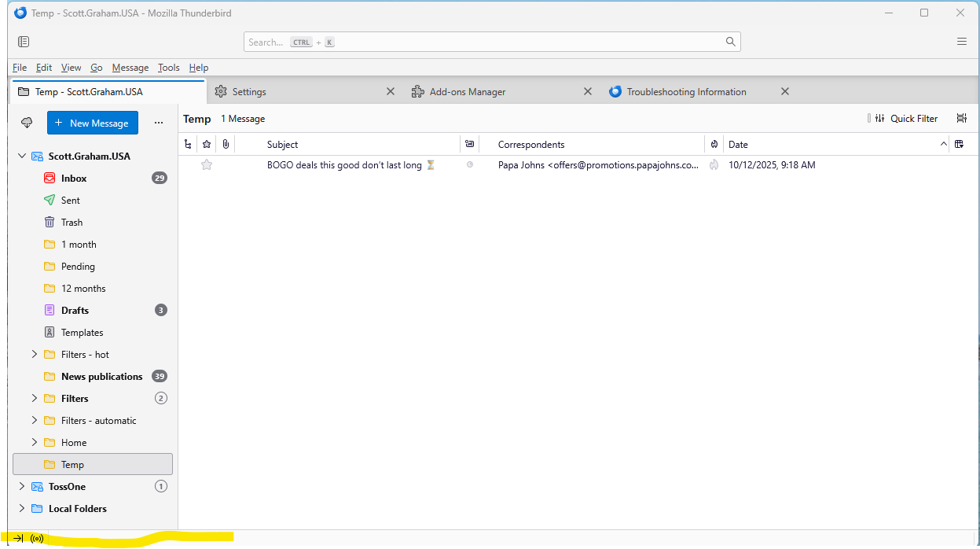Click the online status icon in status bar
Image resolution: width=980 pixels, height=549 pixels.
37,539
